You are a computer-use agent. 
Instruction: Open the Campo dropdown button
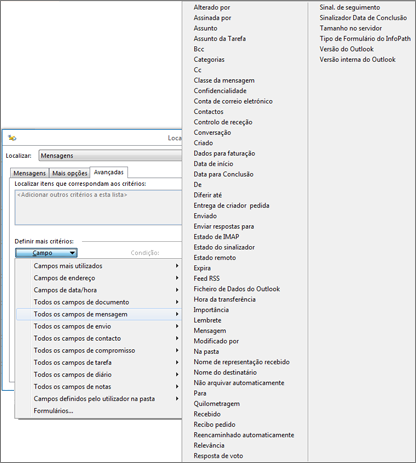pos(46,253)
